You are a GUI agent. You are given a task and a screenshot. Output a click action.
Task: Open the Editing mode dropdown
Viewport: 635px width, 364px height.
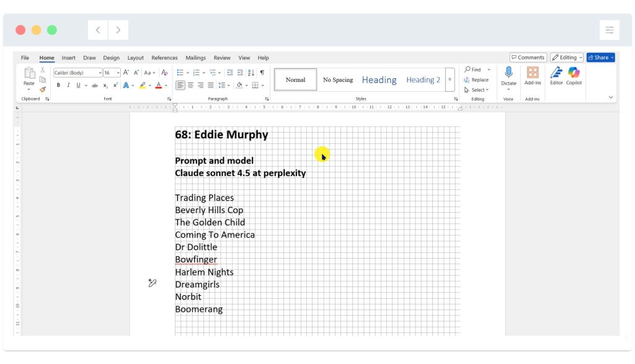coord(567,58)
